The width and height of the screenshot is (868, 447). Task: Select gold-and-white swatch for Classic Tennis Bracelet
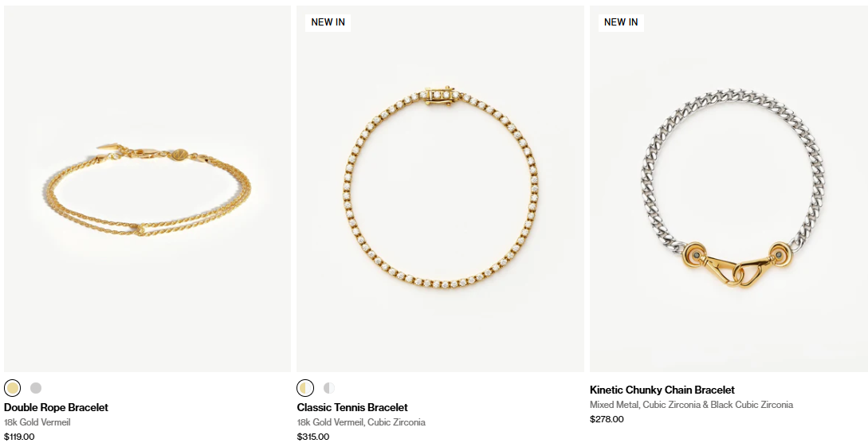(305, 388)
